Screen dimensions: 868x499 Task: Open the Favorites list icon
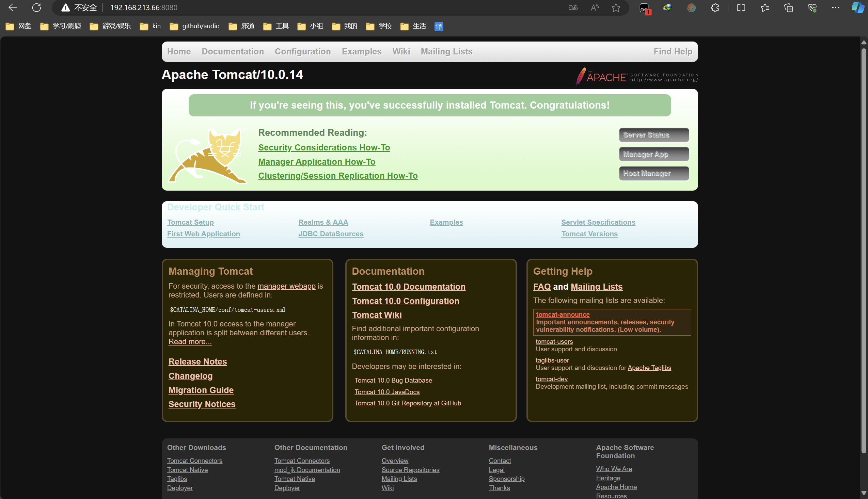coord(765,7)
